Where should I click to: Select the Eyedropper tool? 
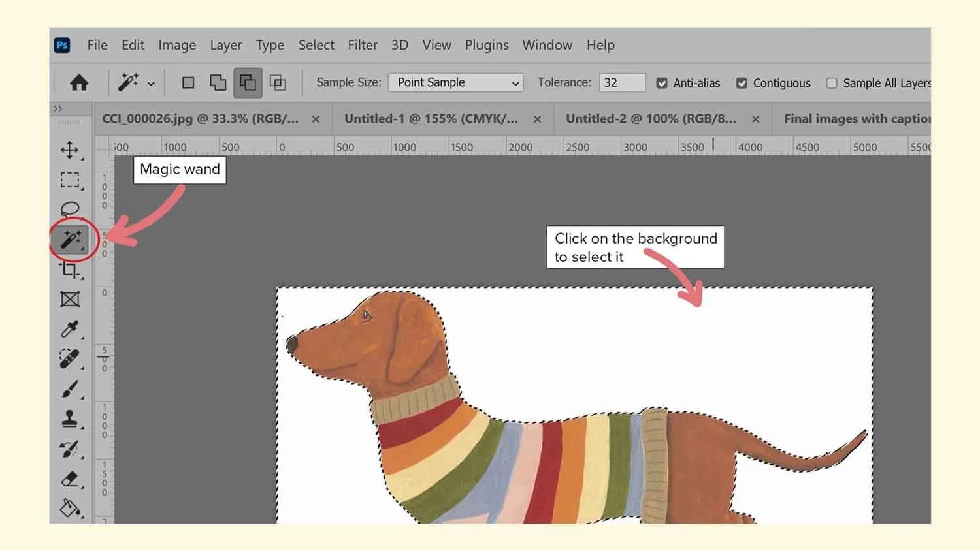coord(70,329)
